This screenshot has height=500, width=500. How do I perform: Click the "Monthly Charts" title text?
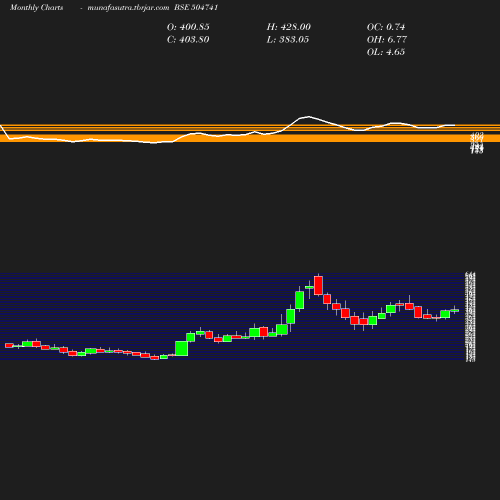point(36,8)
